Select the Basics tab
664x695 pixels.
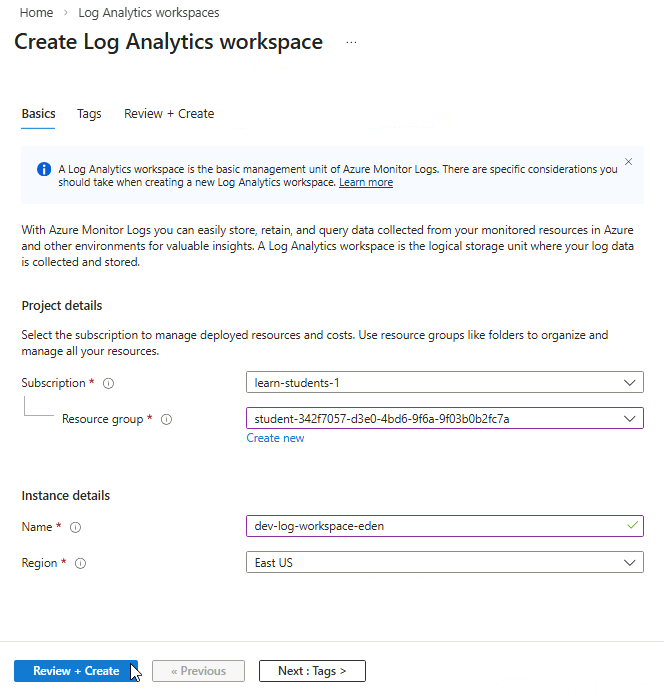(x=39, y=114)
